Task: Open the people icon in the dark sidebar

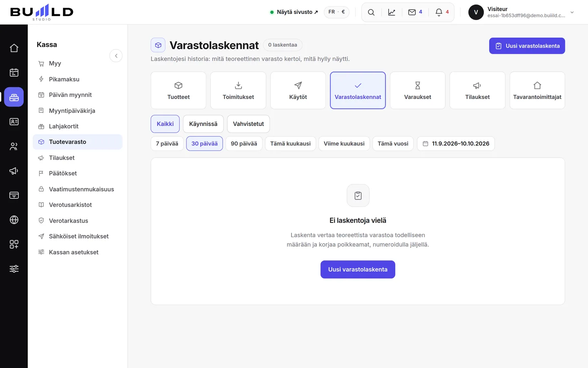Action: point(14,146)
